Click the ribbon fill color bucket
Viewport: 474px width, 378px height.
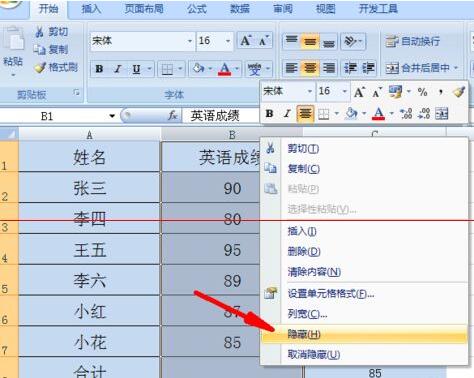tap(198, 69)
